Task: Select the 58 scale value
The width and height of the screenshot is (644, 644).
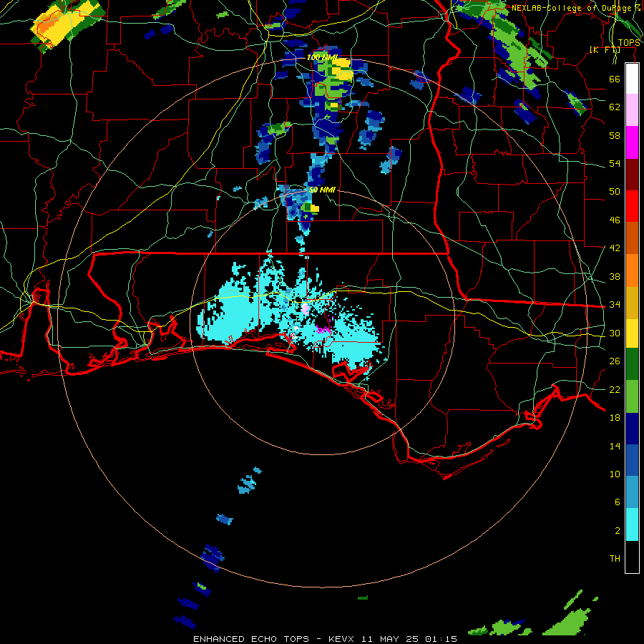Action: click(x=615, y=135)
